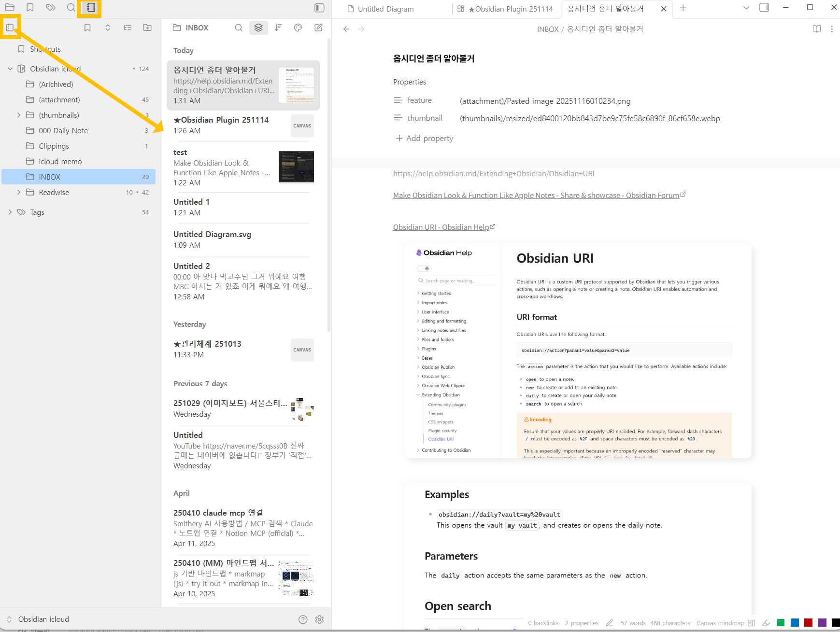Click the thumbnail property value field
Image resolution: width=840 pixels, height=632 pixels.
(590, 118)
